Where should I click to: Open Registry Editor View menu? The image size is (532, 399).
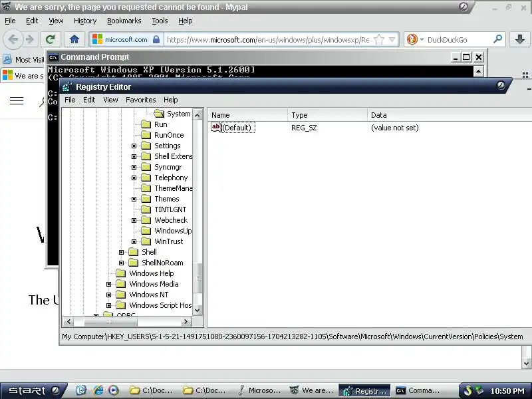click(110, 100)
